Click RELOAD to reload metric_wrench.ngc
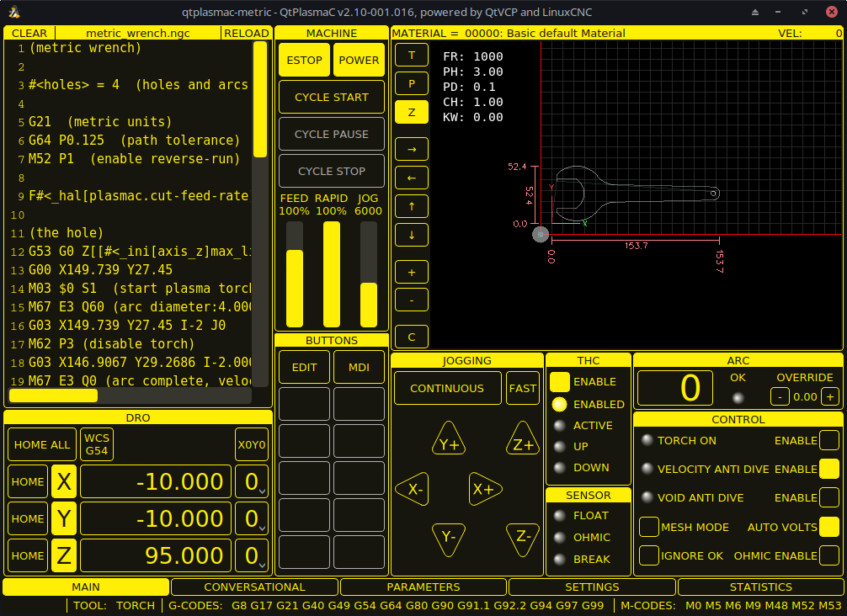The width and height of the screenshot is (847, 616). tap(247, 33)
